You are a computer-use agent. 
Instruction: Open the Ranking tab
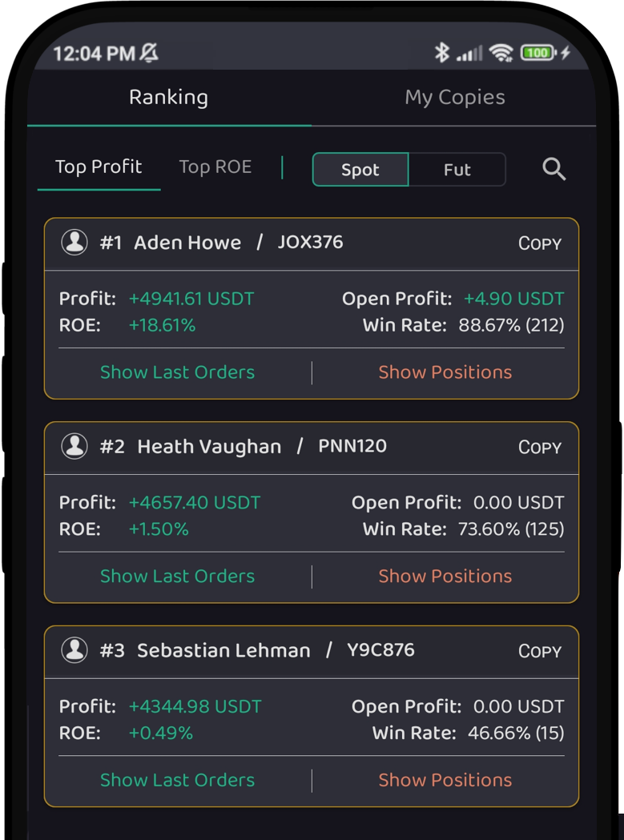pos(168,98)
